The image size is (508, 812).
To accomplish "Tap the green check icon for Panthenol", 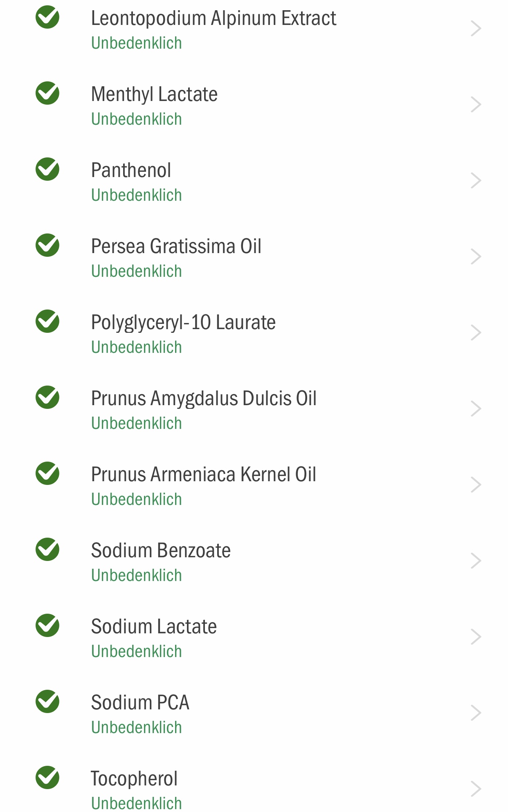I will pyautogui.click(x=47, y=169).
